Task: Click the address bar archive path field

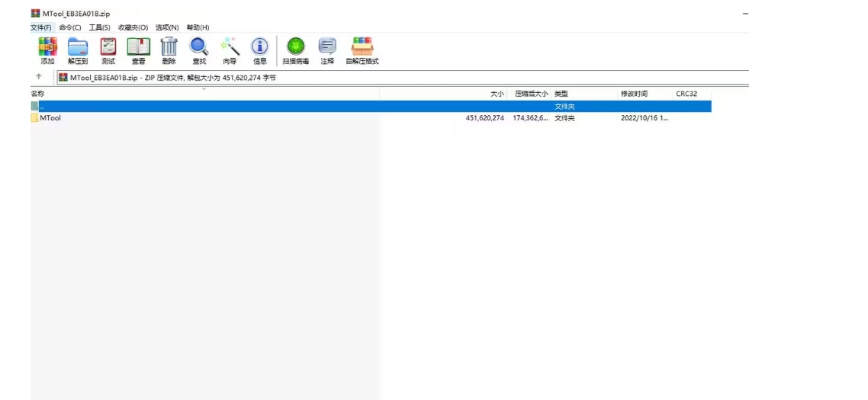Action: pyautogui.click(x=403, y=78)
